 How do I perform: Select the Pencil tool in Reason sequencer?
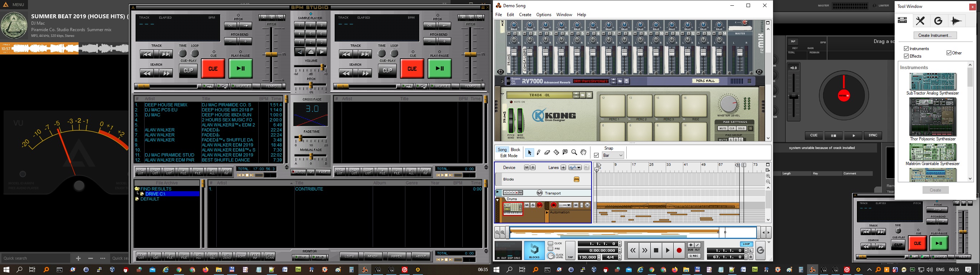pos(538,153)
